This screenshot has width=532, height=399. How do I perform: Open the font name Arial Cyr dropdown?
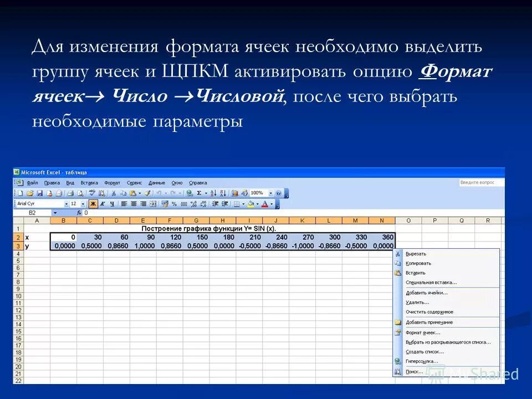point(68,203)
